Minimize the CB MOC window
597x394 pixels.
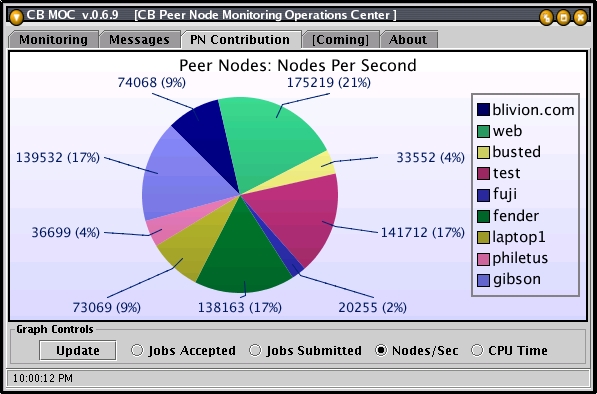pos(546,17)
